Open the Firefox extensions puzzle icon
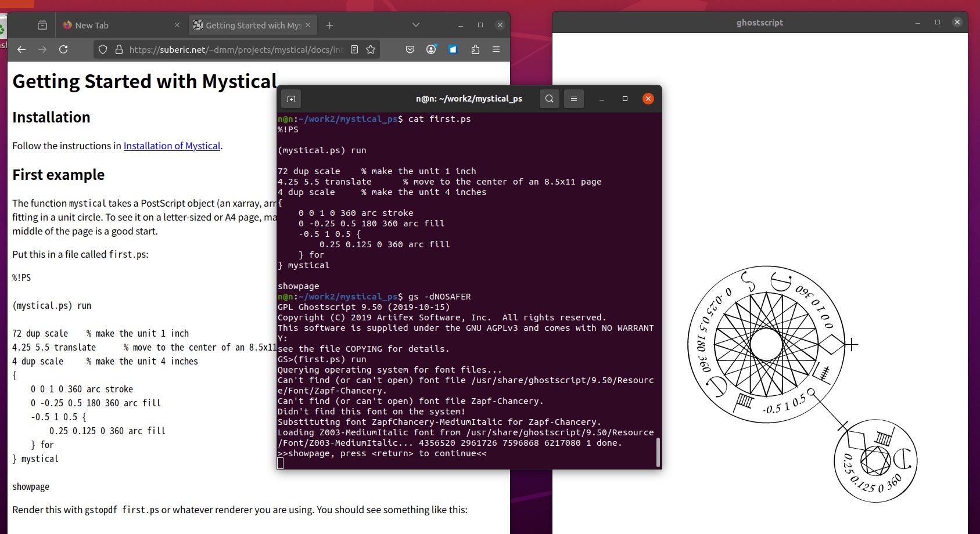The height and width of the screenshot is (534, 980). tap(475, 50)
